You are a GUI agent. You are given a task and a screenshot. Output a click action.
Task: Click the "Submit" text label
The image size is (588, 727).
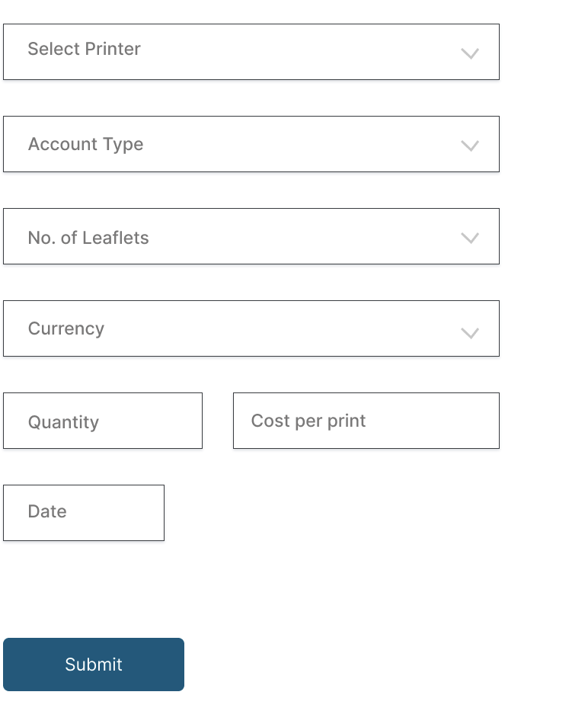[94, 665]
